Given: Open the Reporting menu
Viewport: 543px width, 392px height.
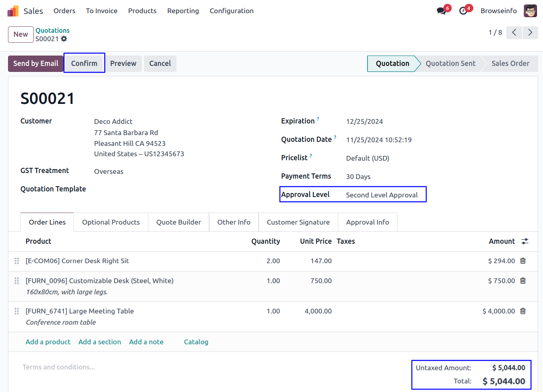Looking at the screenshot, I should pyautogui.click(x=183, y=11).
